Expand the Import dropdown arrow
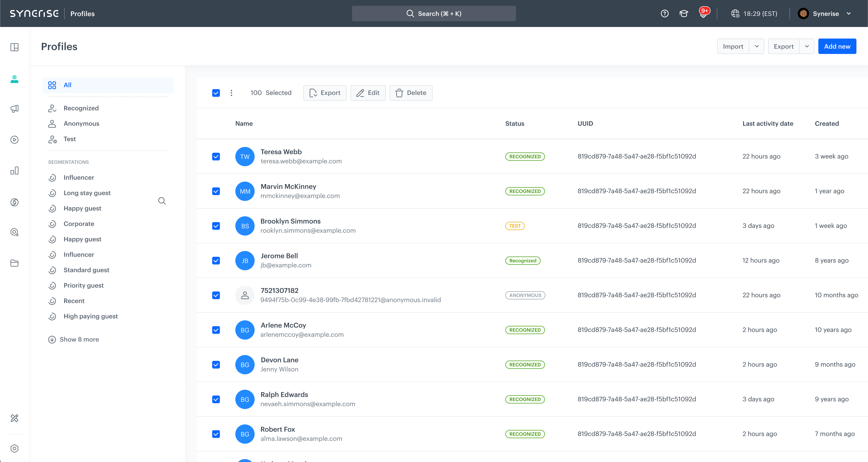The image size is (868, 462). [757, 46]
